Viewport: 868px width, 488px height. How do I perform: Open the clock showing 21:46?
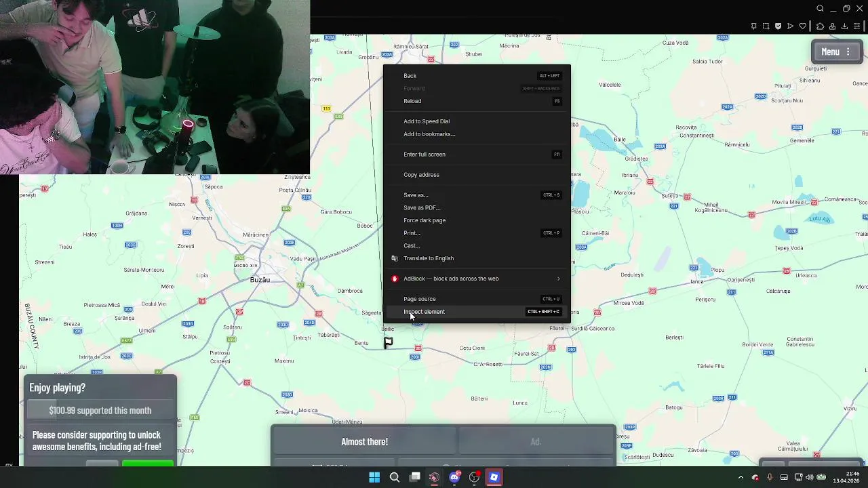846,477
